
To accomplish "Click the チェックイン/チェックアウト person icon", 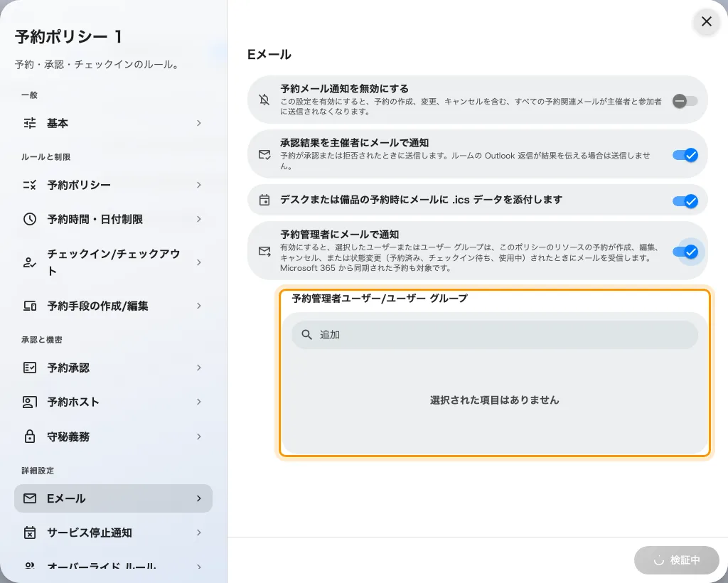I will click(x=30, y=262).
